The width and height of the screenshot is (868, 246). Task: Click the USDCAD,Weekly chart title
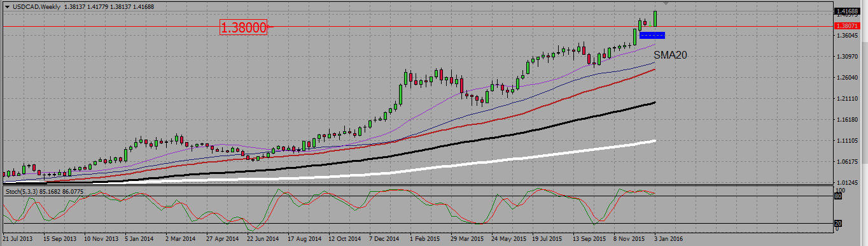tap(36, 6)
